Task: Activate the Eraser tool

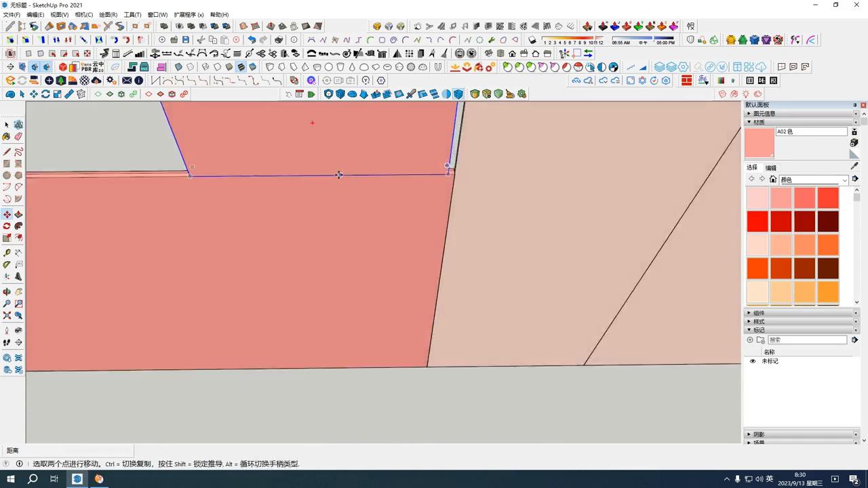Action: pos(19,136)
